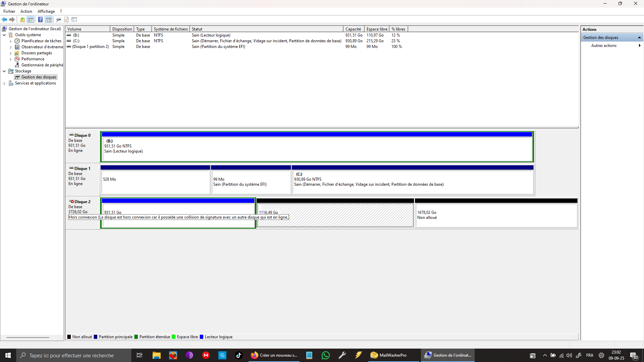Collapse Gestion des disques actions section
Viewport: 644px width, 362px height.
coord(639,38)
